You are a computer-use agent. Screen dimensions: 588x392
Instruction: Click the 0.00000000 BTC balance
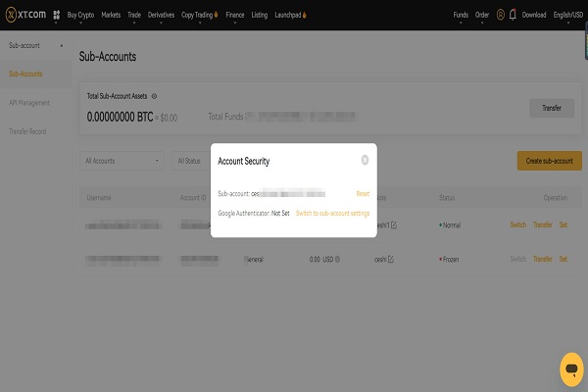click(x=120, y=117)
